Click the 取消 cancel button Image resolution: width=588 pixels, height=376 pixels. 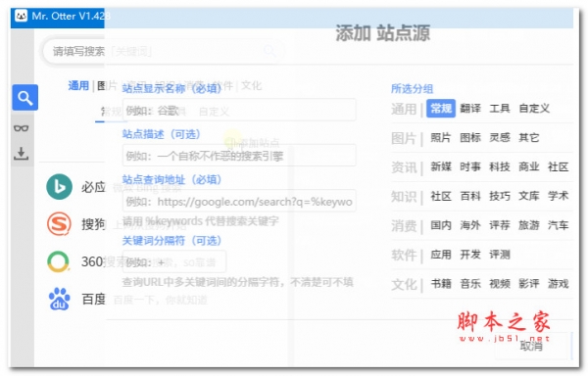531,346
